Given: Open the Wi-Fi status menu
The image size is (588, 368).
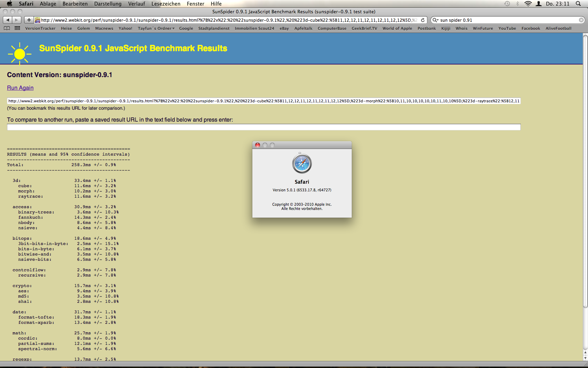Looking at the screenshot, I should click(x=528, y=4).
